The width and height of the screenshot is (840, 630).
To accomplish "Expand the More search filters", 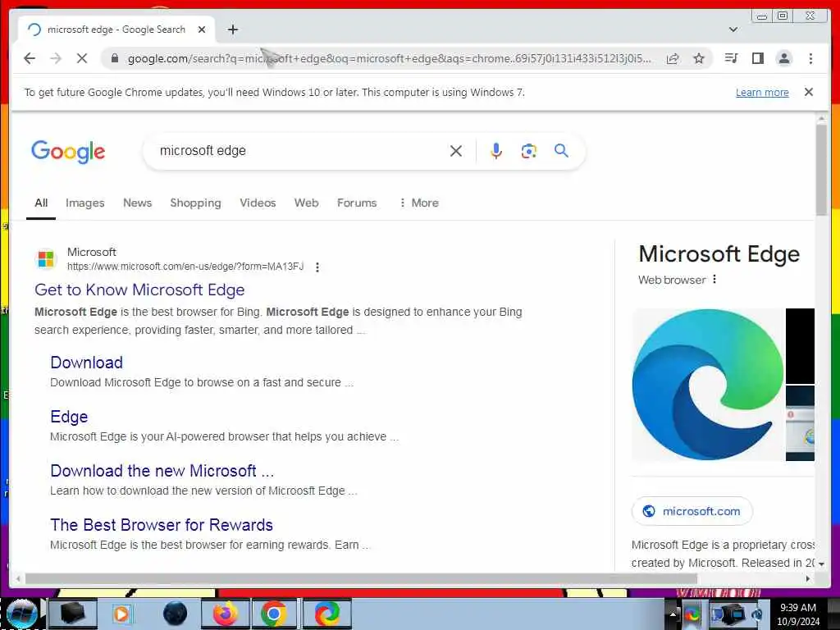I will tap(419, 203).
